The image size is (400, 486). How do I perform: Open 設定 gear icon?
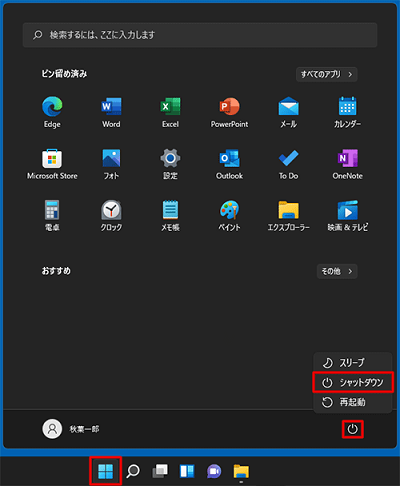tap(170, 164)
